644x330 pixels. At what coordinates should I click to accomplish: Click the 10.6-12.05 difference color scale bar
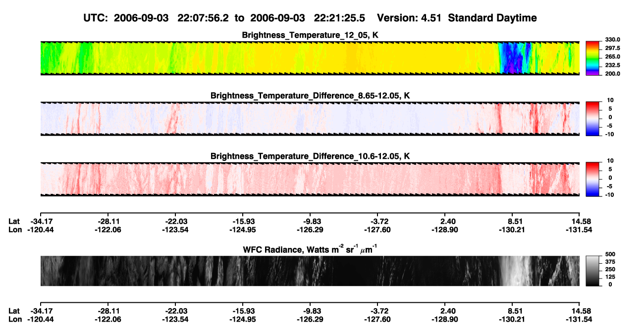(592, 179)
